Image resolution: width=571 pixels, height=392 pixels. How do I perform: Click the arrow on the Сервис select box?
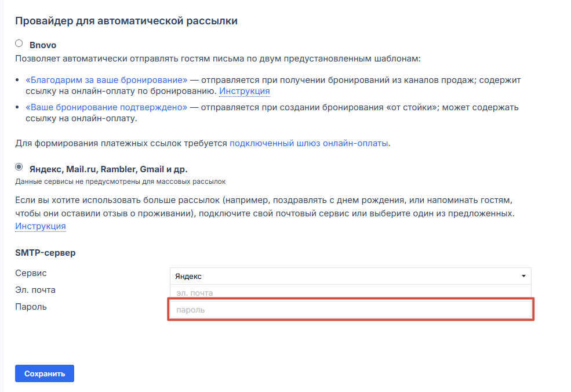pyautogui.click(x=523, y=276)
